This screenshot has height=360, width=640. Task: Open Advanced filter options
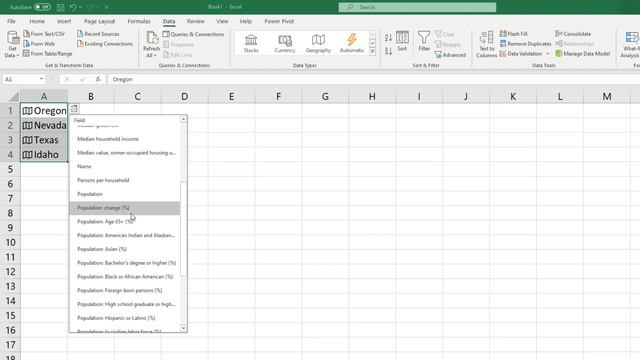(450, 55)
